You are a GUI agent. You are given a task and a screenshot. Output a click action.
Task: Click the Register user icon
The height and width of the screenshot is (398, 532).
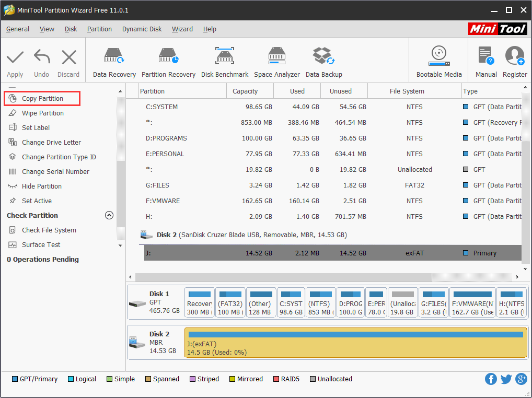[x=515, y=55]
